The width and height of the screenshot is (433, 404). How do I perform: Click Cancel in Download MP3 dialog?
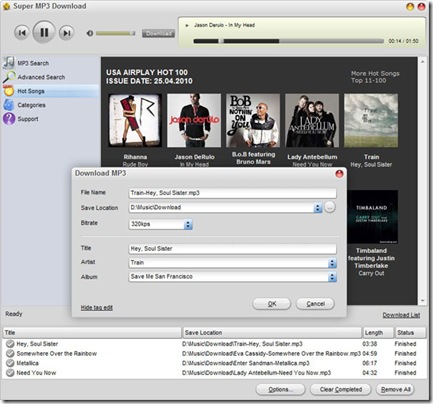coord(315,304)
